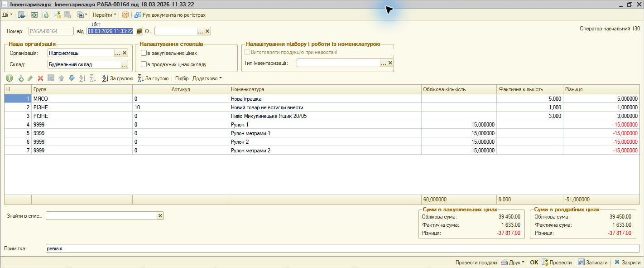
Task: Sort ascending 'За групою'
Action: (117, 78)
